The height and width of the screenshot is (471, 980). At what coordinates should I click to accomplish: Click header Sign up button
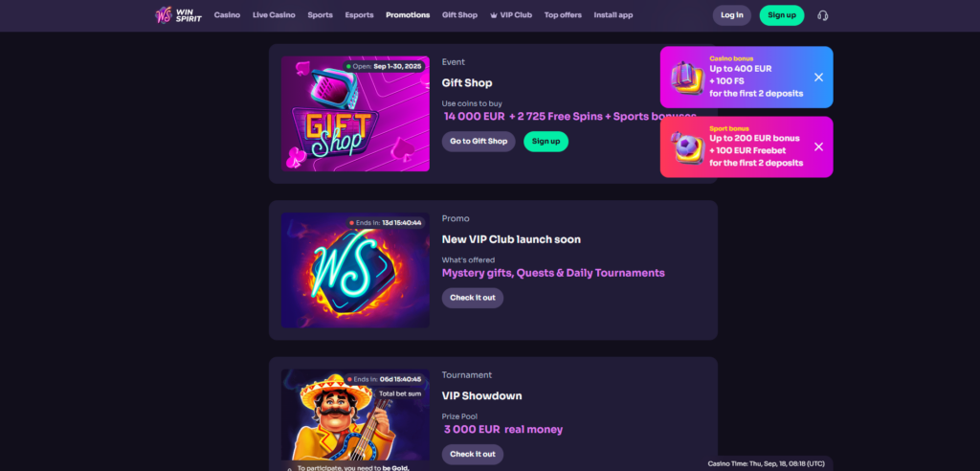pos(782,15)
